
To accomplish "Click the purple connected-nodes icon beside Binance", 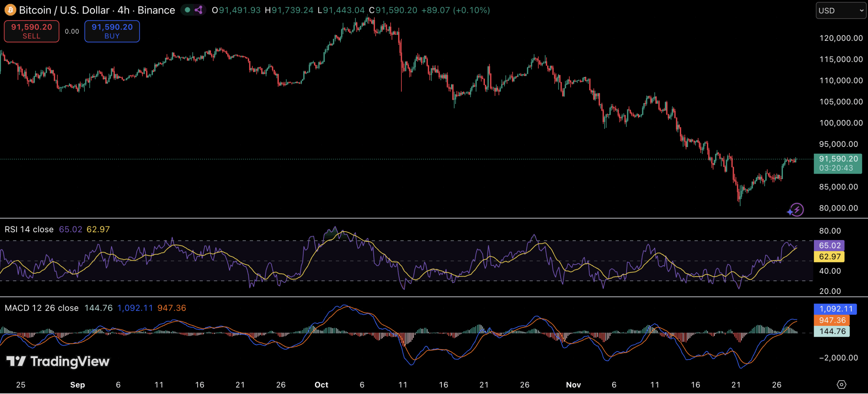I will pos(199,10).
